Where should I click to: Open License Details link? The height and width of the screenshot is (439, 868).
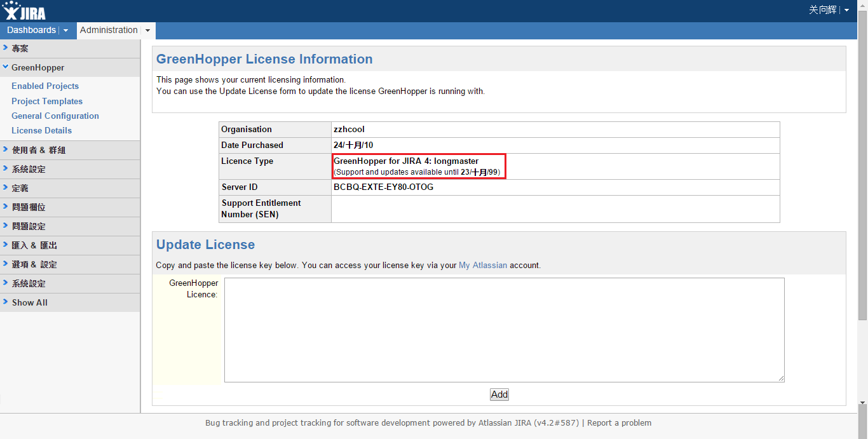pyautogui.click(x=41, y=130)
